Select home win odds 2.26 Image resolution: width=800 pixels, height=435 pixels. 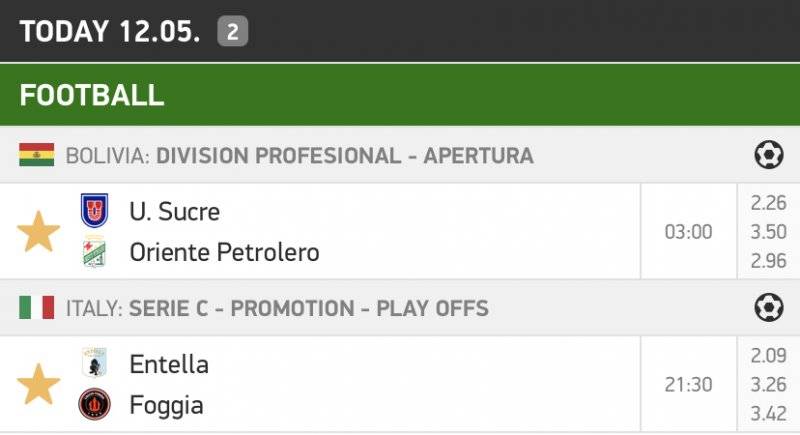coord(768,203)
